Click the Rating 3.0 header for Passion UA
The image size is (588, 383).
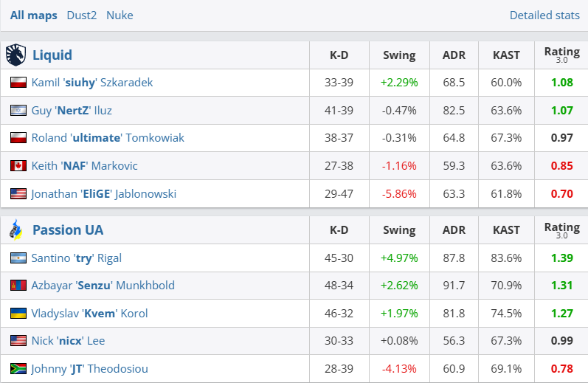tap(561, 230)
